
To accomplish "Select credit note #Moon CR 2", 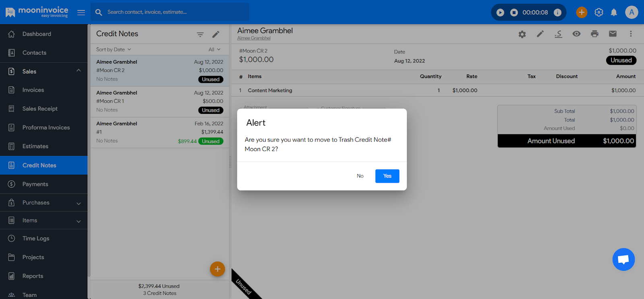I will [160, 70].
